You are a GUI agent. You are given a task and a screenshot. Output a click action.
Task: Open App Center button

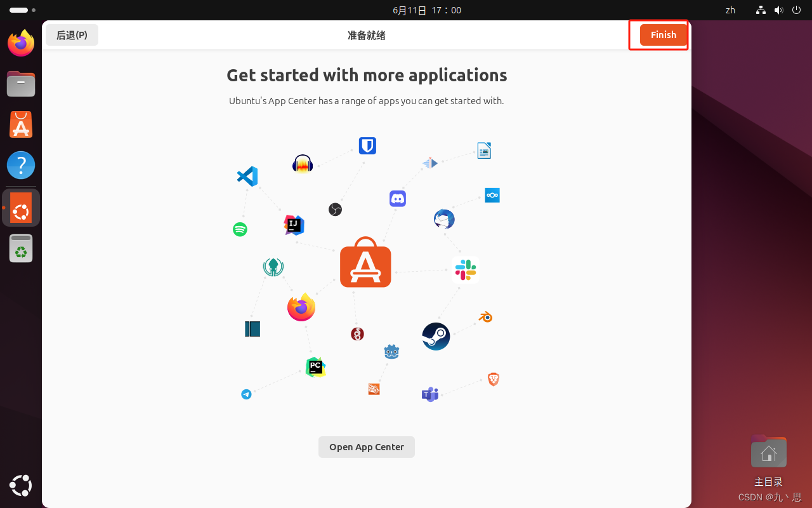point(367,447)
